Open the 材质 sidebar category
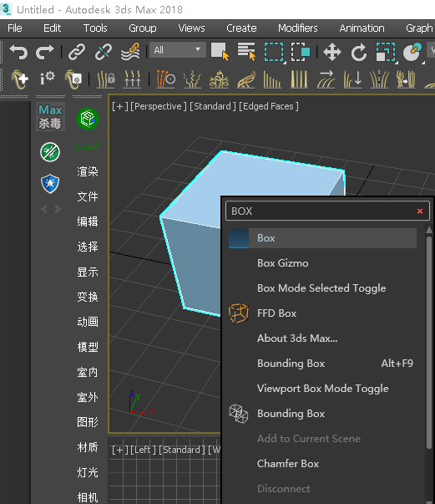The image size is (435, 504). [x=88, y=447]
